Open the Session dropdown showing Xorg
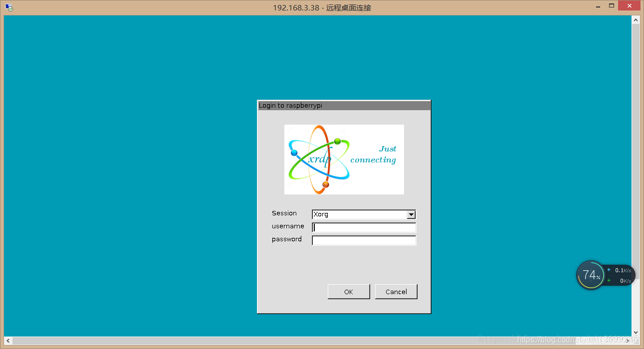644x349 pixels. point(364,214)
